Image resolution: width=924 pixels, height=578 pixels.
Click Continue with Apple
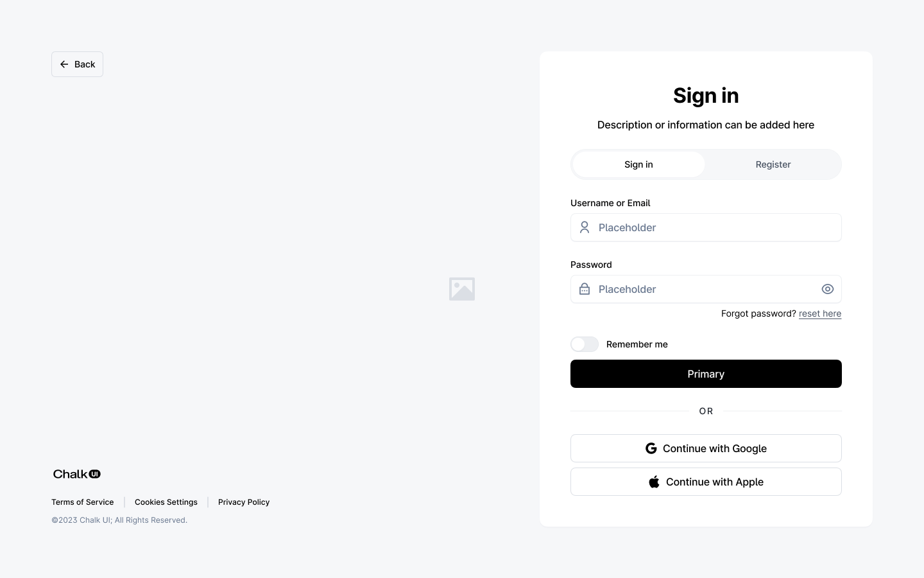point(706,482)
